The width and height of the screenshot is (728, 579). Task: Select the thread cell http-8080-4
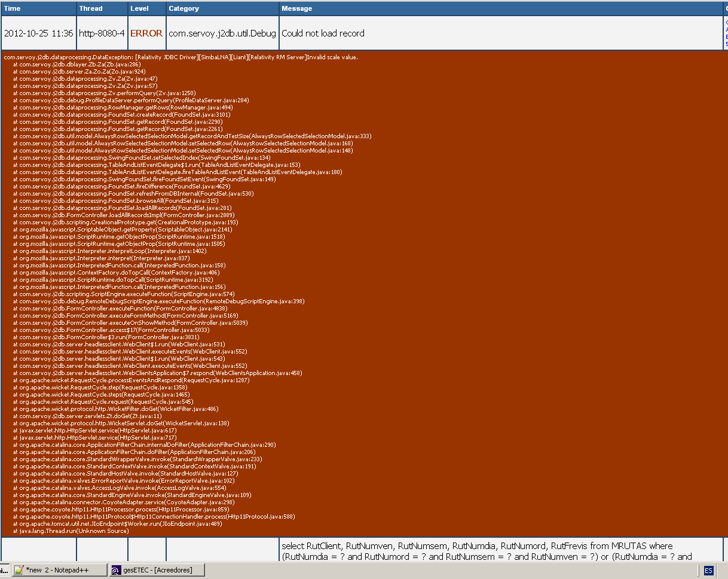(x=102, y=33)
